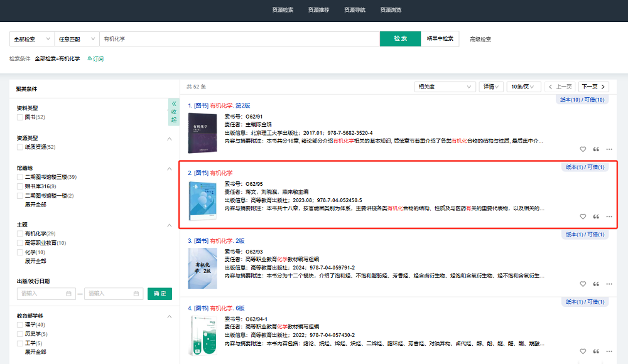This screenshot has width=628, height=364.
Task: Collapse facet sidebar using 收起 arrow
Action: [x=174, y=112]
